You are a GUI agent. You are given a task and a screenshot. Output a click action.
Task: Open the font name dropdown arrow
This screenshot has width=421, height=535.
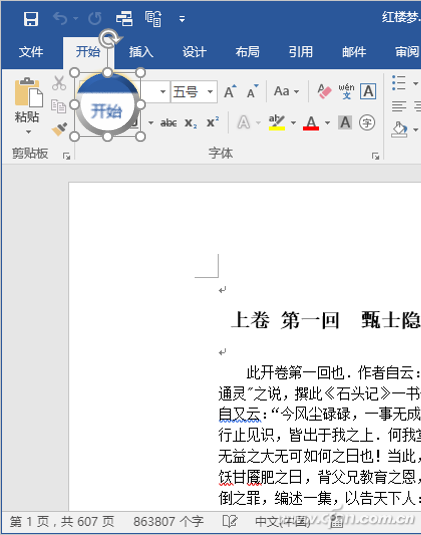coord(163,91)
